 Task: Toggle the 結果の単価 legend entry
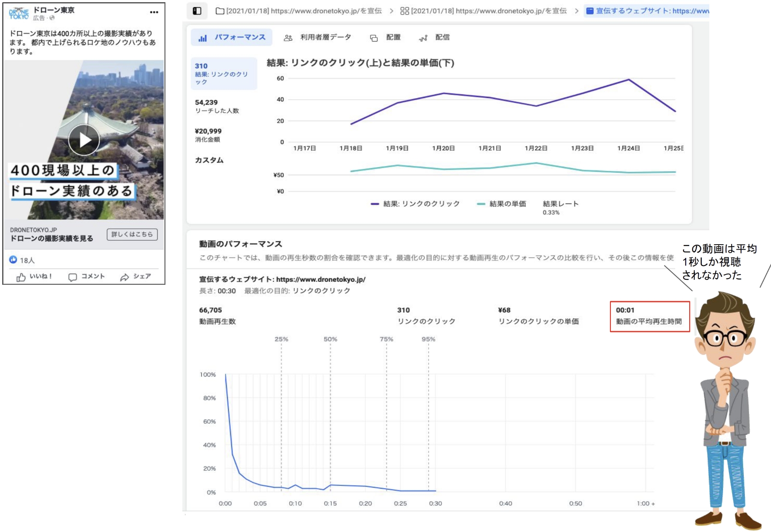[x=501, y=204]
